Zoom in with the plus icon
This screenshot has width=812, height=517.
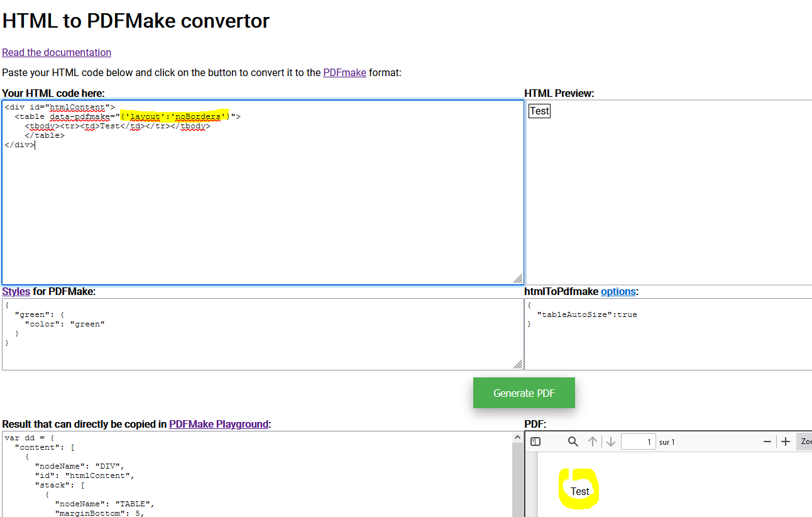click(785, 442)
